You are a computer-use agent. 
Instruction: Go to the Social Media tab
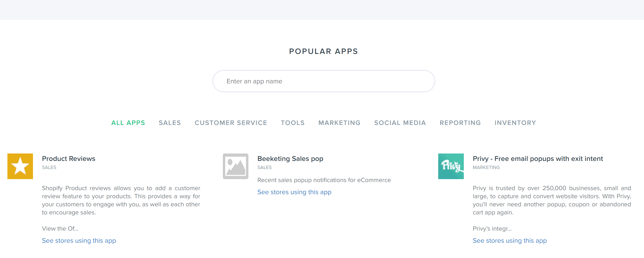pos(400,123)
